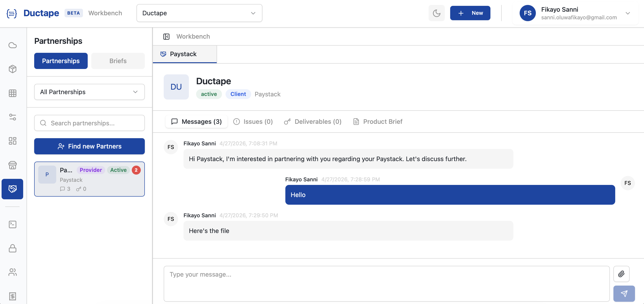Click the search magnifier icon
Viewport: 644px width, 304px height.
[43, 123]
